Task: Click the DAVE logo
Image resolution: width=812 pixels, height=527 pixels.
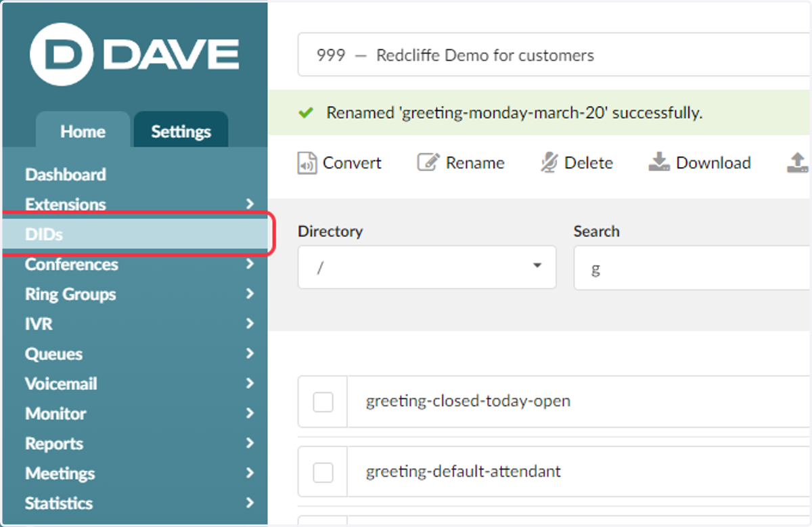Action: pos(135,54)
